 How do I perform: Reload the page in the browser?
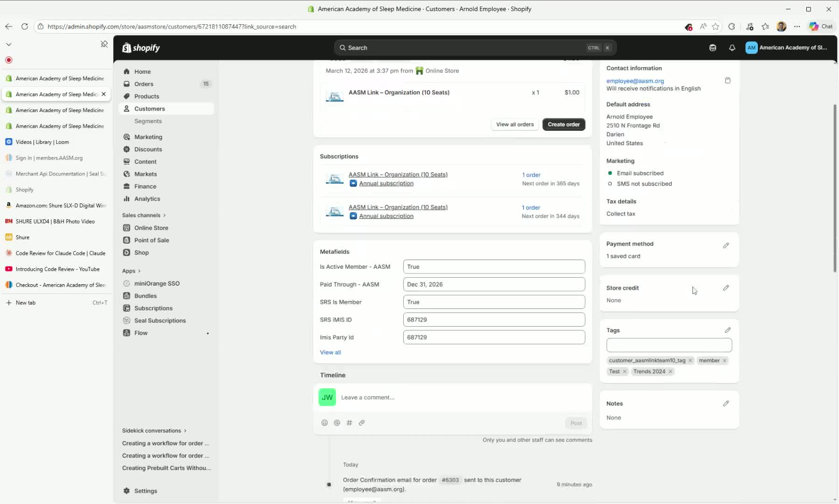25,27
